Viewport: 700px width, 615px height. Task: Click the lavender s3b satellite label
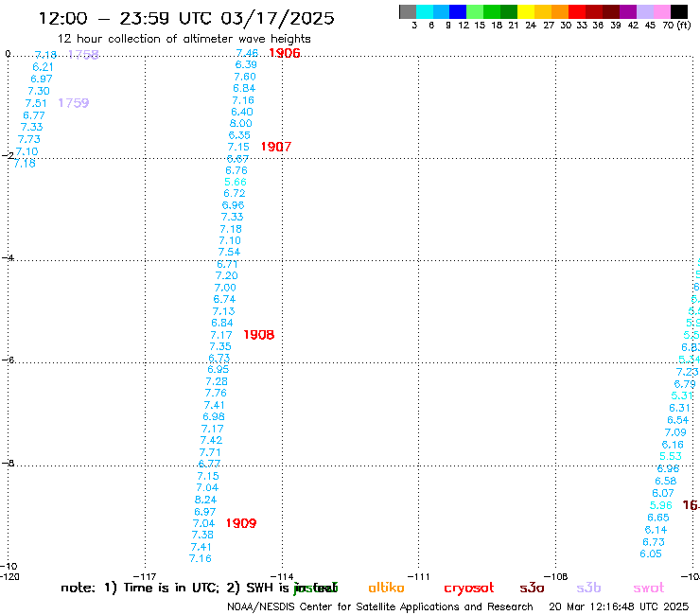(x=588, y=588)
